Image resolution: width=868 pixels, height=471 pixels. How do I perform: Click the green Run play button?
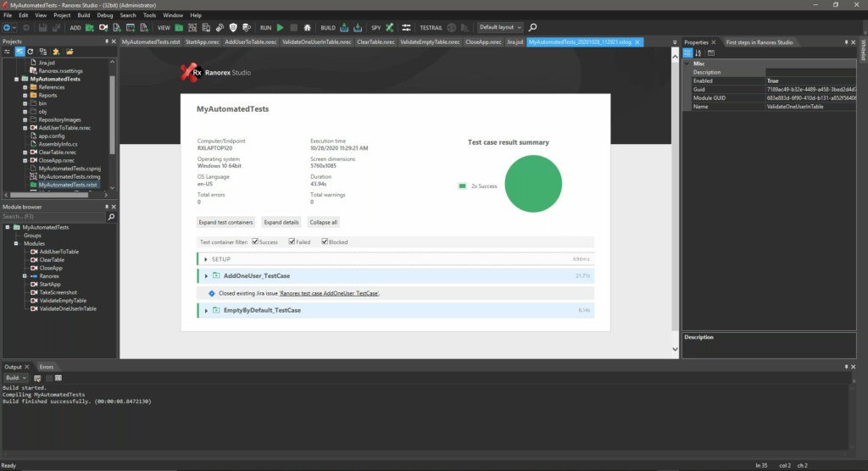pyautogui.click(x=280, y=27)
